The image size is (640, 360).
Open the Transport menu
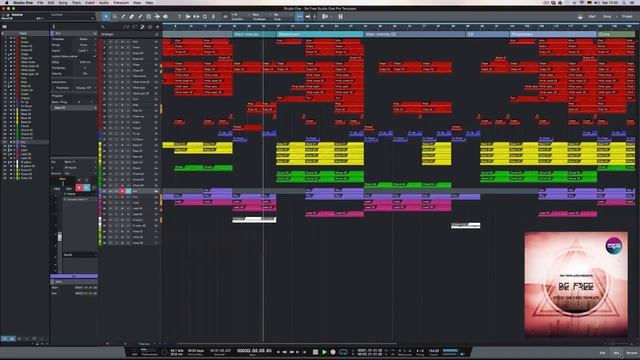click(x=121, y=2)
